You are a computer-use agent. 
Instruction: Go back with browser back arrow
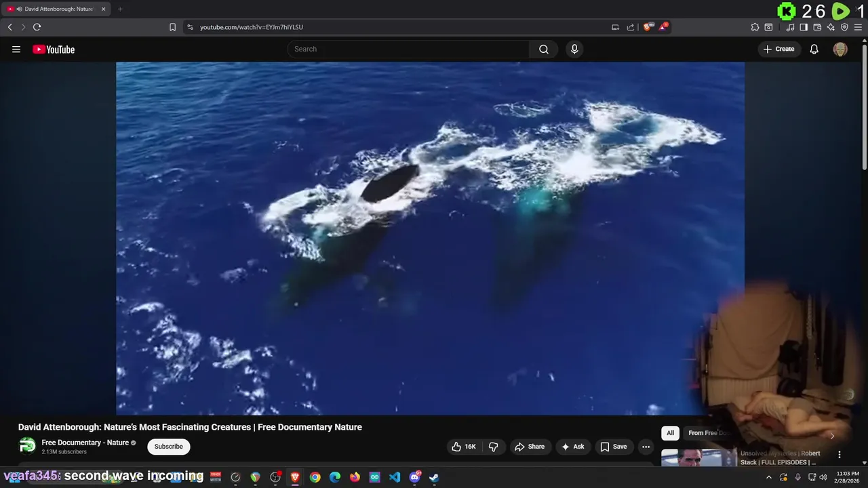10,27
